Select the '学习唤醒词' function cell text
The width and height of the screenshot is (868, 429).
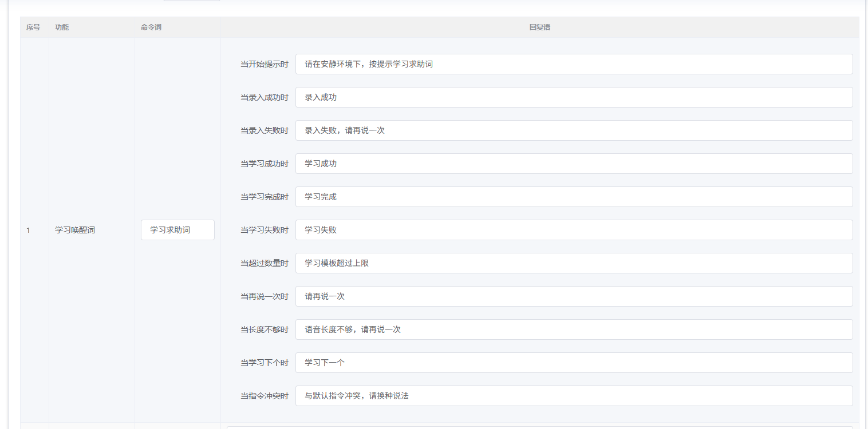(x=75, y=230)
